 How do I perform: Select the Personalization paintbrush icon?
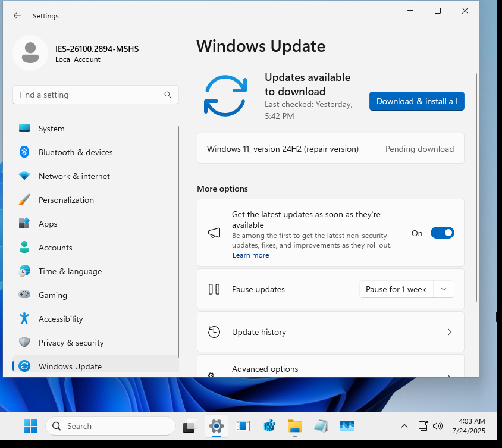pyautogui.click(x=24, y=199)
